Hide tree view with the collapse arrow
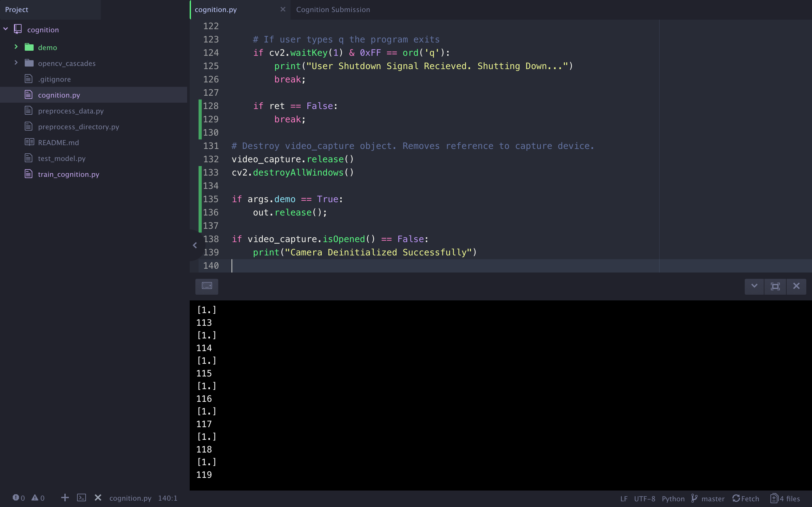This screenshot has width=812, height=507. 195,246
